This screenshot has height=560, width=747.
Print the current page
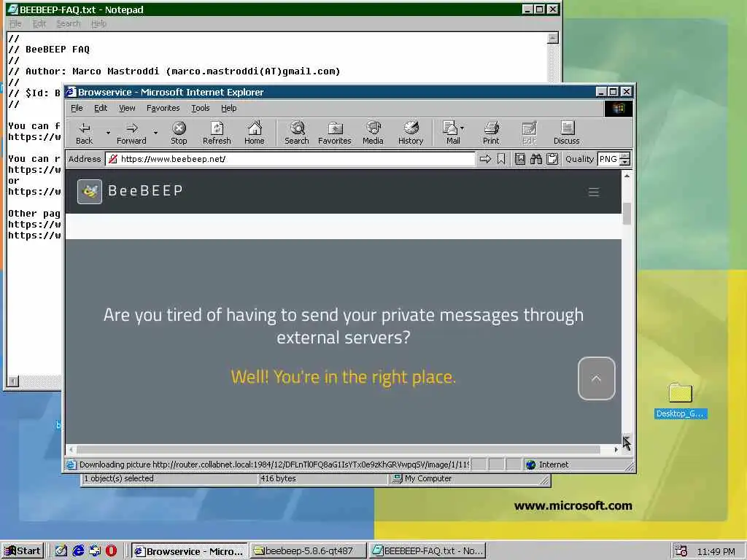point(491,133)
